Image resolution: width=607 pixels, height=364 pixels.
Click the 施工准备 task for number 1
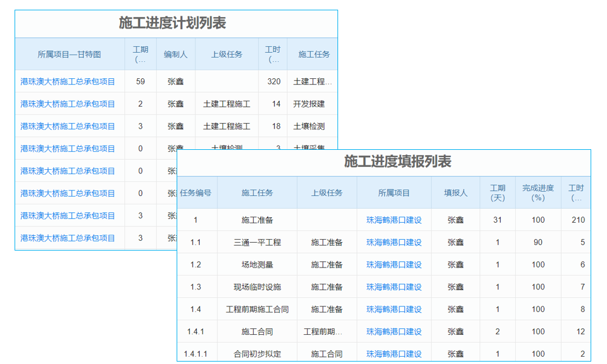click(x=257, y=220)
